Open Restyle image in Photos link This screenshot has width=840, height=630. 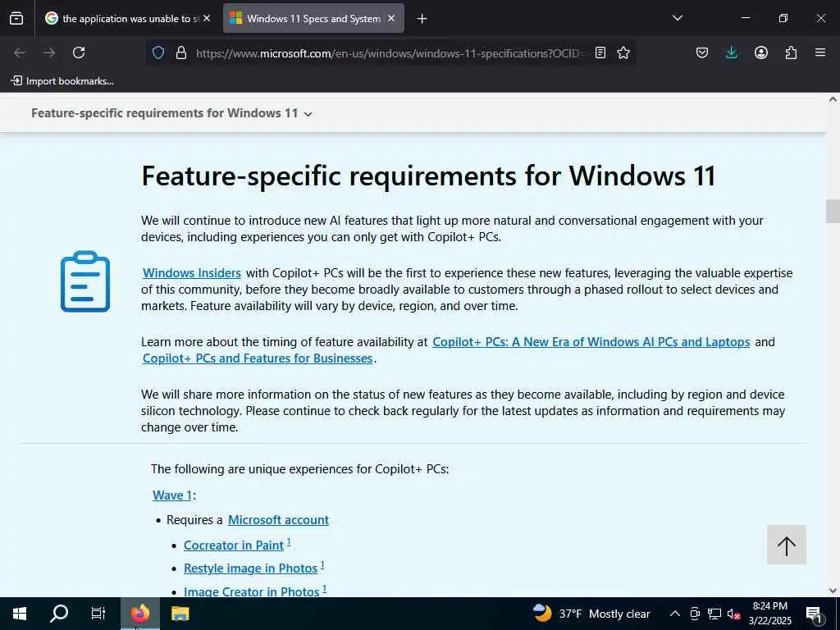pyautogui.click(x=251, y=568)
